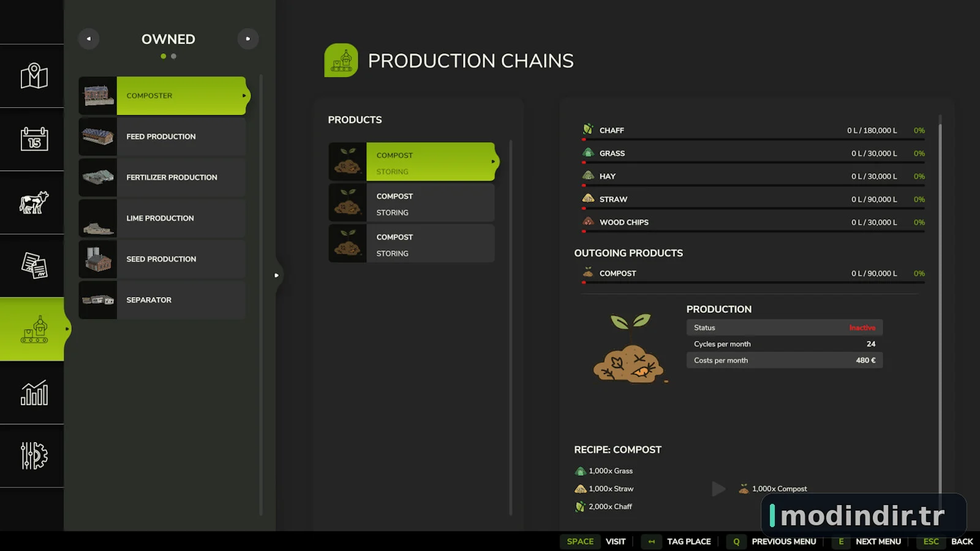Image resolution: width=980 pixels, height=551 pixels.
Task: Click the Wood Chips fill type icon
Action: tap(588, 221)
